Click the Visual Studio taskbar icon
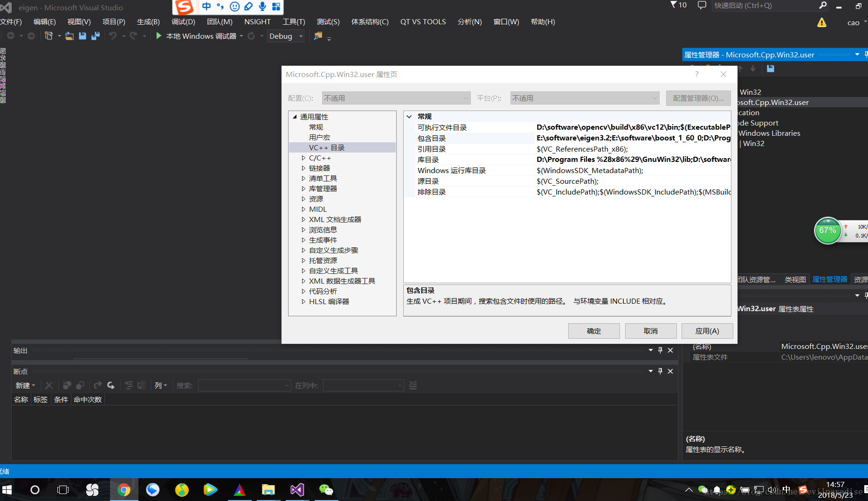 coord(297,489)
